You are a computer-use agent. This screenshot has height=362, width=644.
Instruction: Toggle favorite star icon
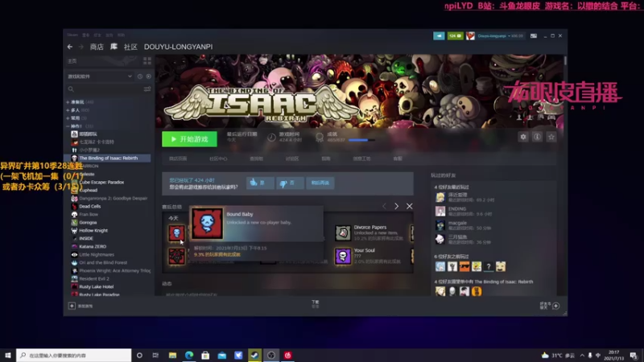click(x=551, y=137)
